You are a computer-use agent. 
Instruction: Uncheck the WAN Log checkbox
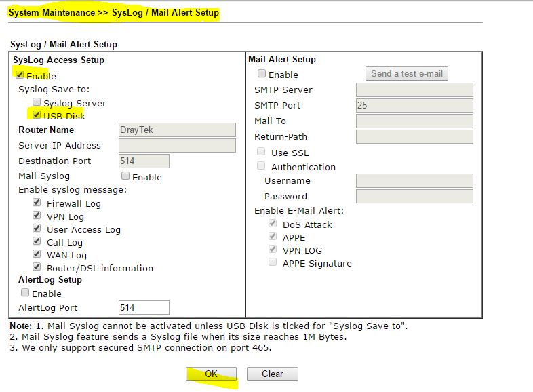click(x=37, y=254)
